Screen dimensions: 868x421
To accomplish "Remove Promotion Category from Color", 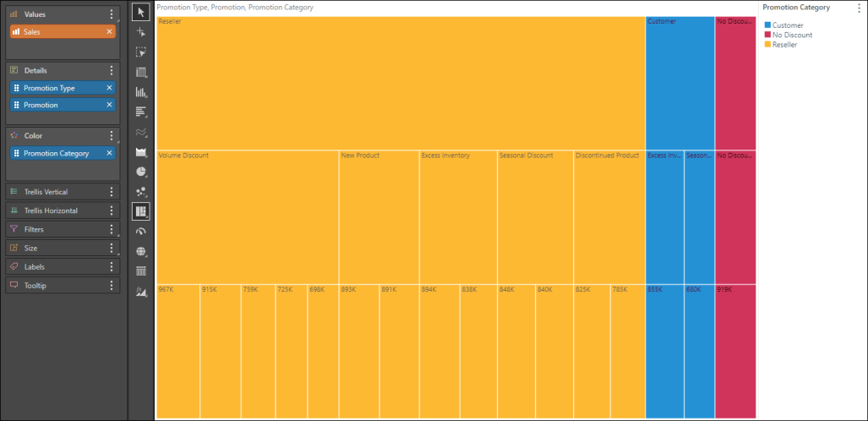I will [109, 153].
